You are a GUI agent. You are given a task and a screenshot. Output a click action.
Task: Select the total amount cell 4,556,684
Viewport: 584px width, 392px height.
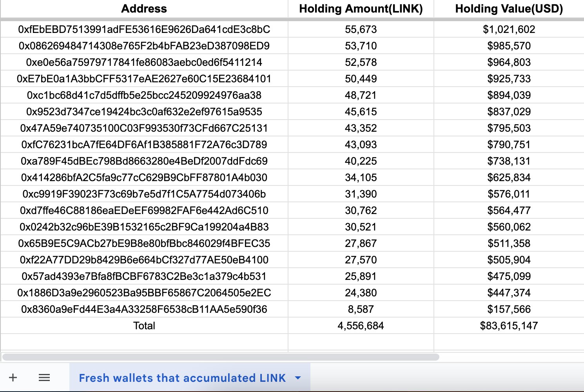pyautogui.click(x=361, y=326)
